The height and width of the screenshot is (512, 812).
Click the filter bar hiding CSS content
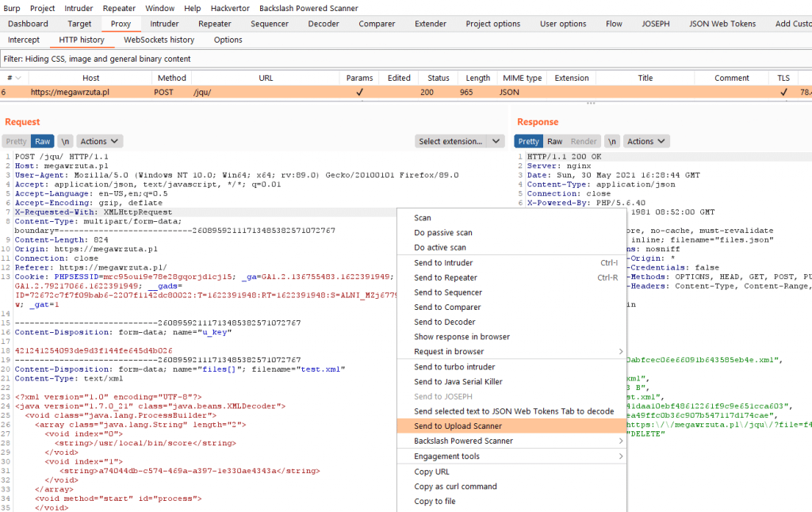(x=406, y=59)
